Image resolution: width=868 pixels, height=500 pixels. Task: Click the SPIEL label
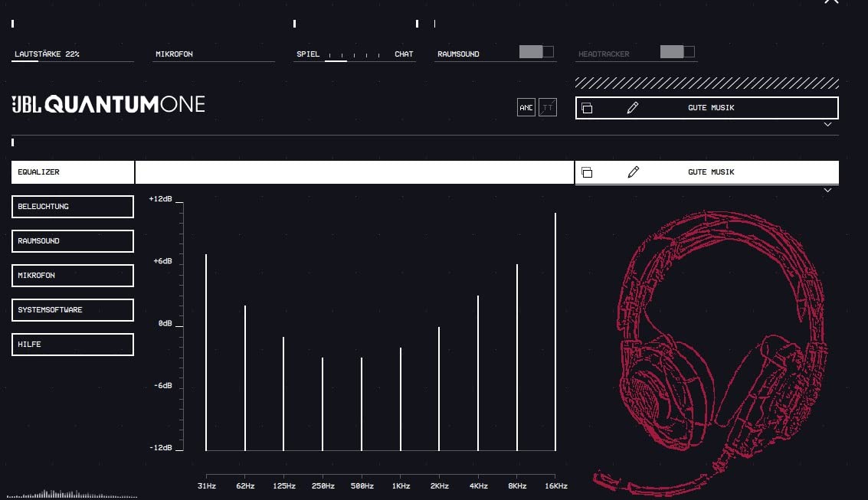point(308,54)
